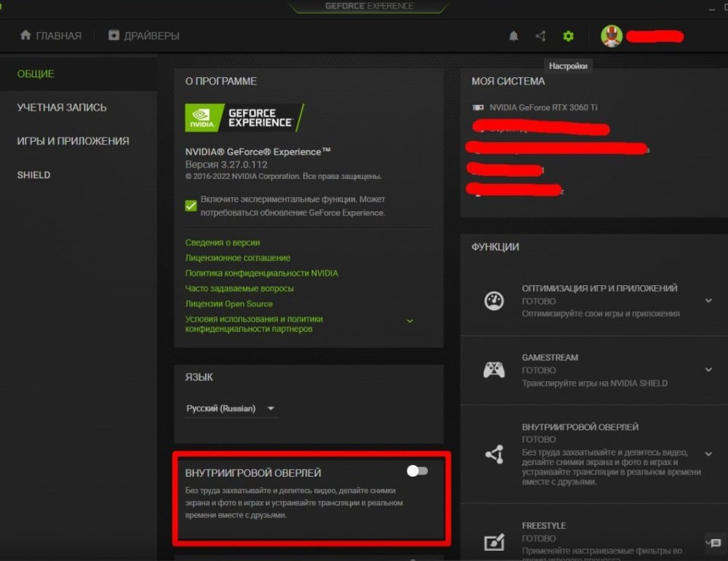Open the feedback chat icon at bottom right
Viewport: 728px width, 561px height.
[712, 542]
